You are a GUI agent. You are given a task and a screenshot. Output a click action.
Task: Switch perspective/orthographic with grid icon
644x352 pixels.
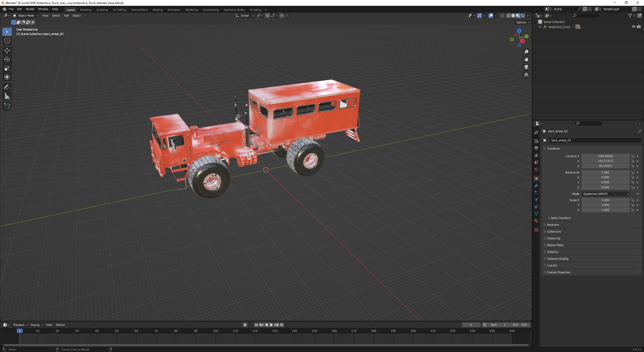pyautogui.click(x=526, y=75)
